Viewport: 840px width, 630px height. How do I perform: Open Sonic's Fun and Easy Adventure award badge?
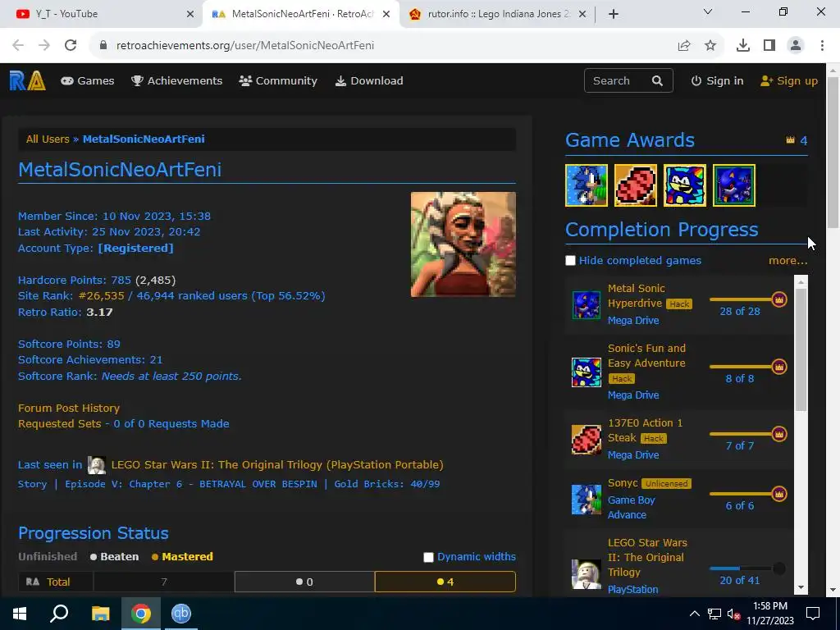point(685,185)
